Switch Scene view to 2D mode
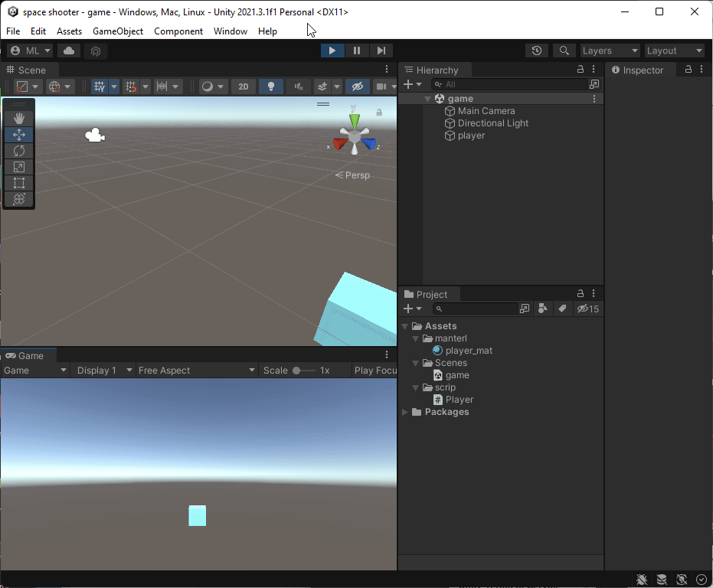Viewport: 713px width, 588px height. coord(244,87)
